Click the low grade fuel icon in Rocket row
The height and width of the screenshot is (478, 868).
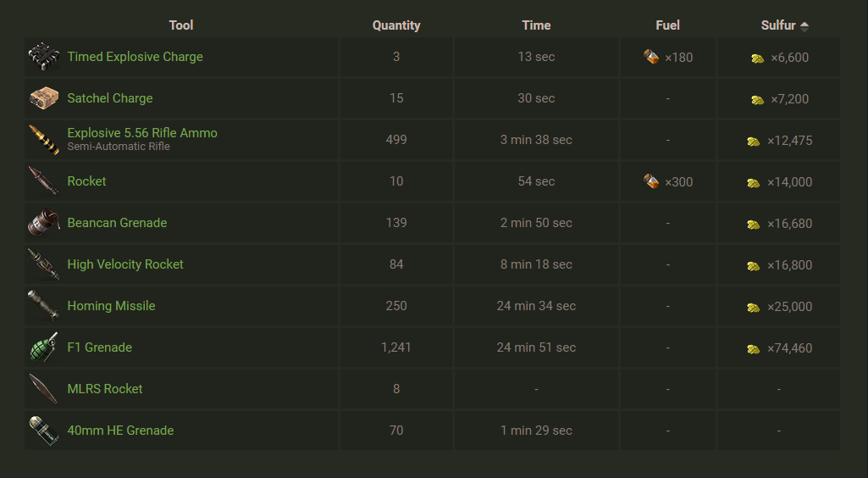651,181
